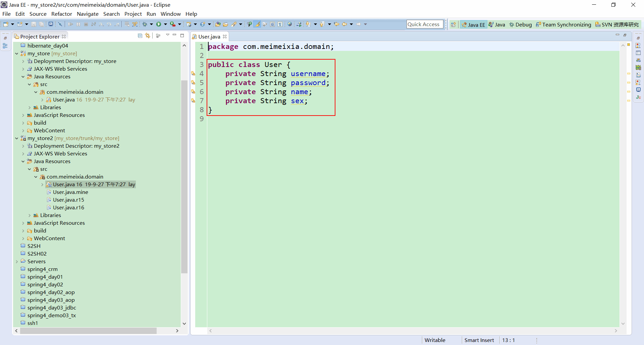Expand Libraries under my_store2

click(30, 215)
